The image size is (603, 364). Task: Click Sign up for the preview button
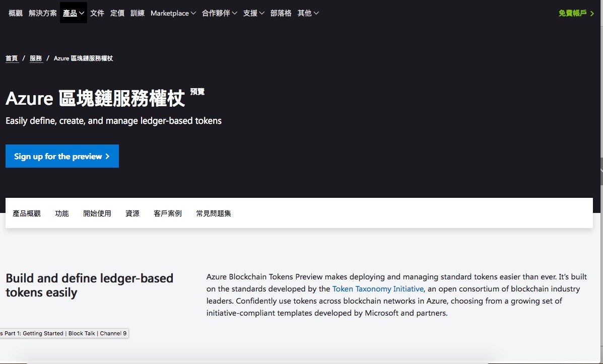tap(62, 156)
